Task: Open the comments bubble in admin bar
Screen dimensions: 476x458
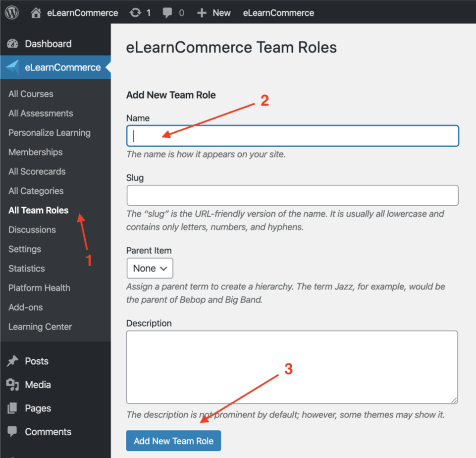Action: [167, 13]
